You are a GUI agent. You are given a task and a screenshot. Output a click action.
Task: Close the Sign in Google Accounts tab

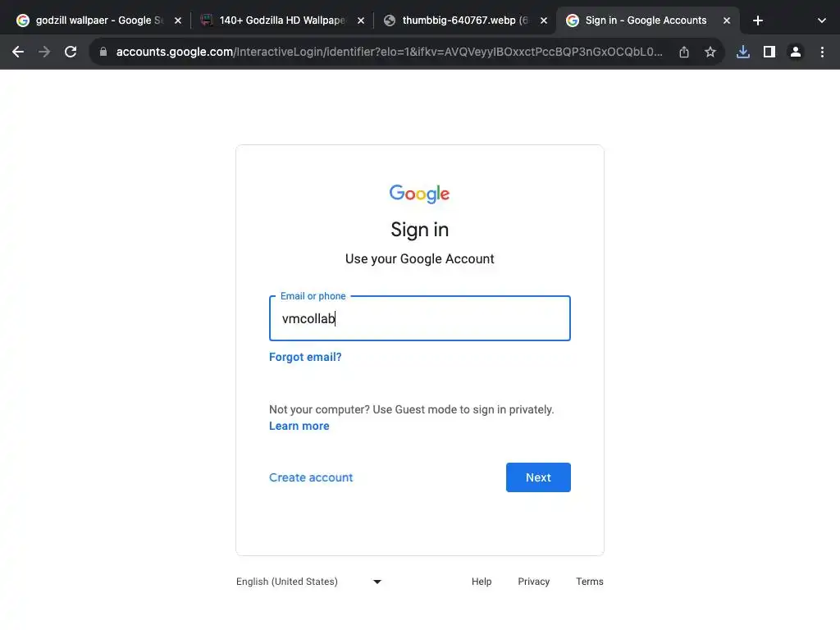pyautogui.click(x=726, y=21)
